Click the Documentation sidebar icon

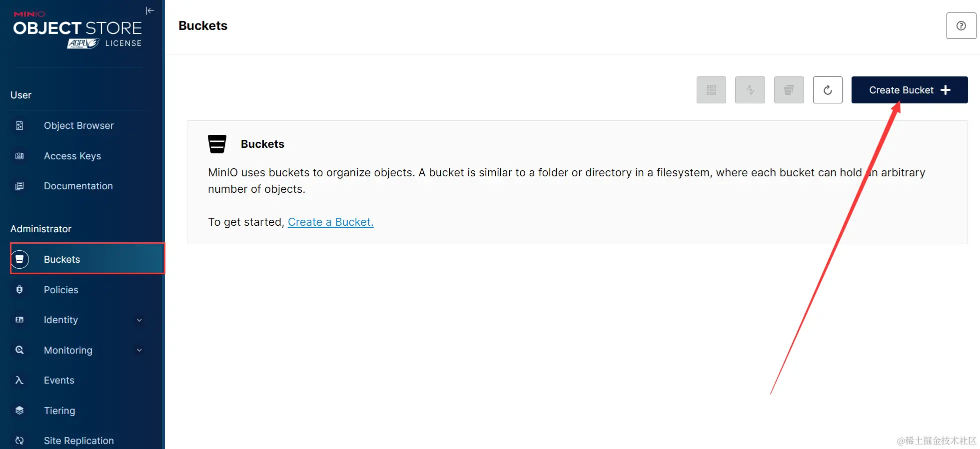point(19,186)
